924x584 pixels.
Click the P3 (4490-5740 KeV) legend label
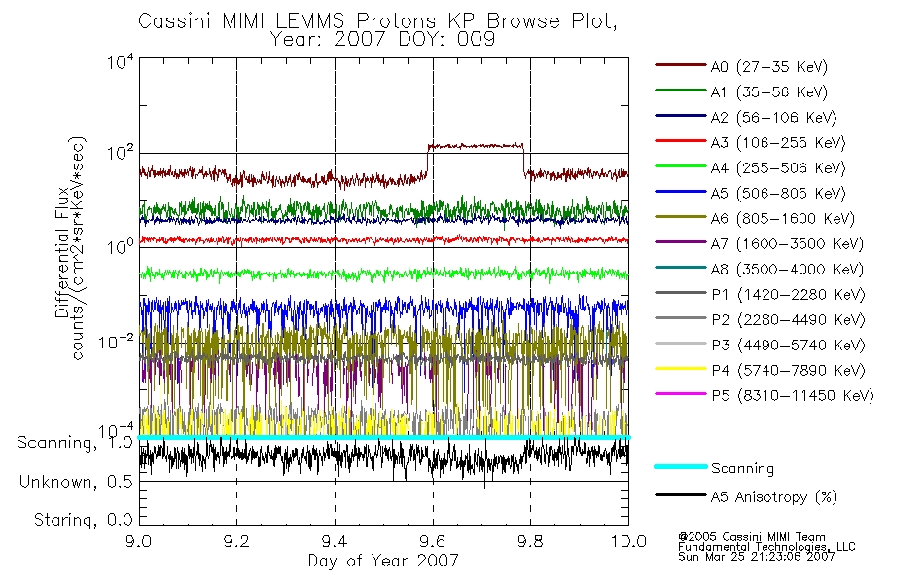788,346
